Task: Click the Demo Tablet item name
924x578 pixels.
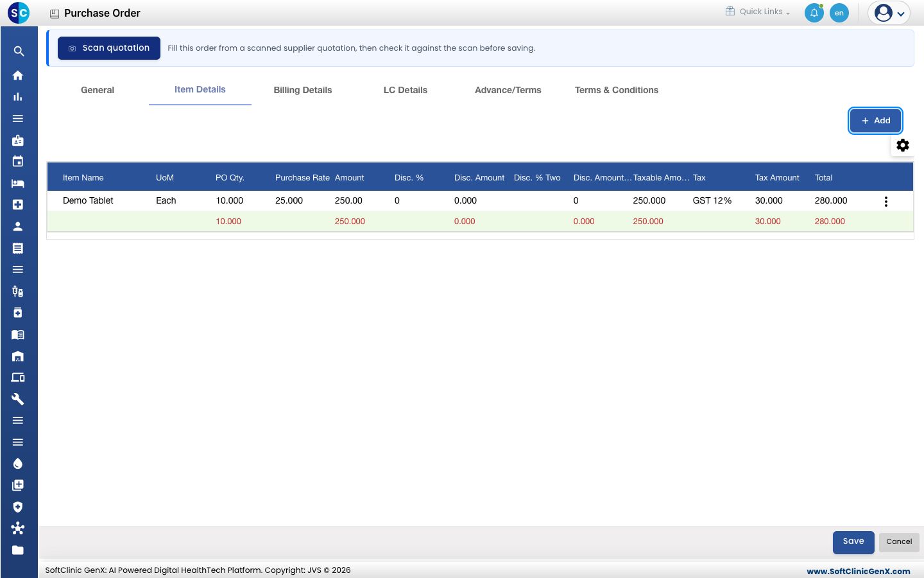Action: pyautogui.click(x=88, y=200)
